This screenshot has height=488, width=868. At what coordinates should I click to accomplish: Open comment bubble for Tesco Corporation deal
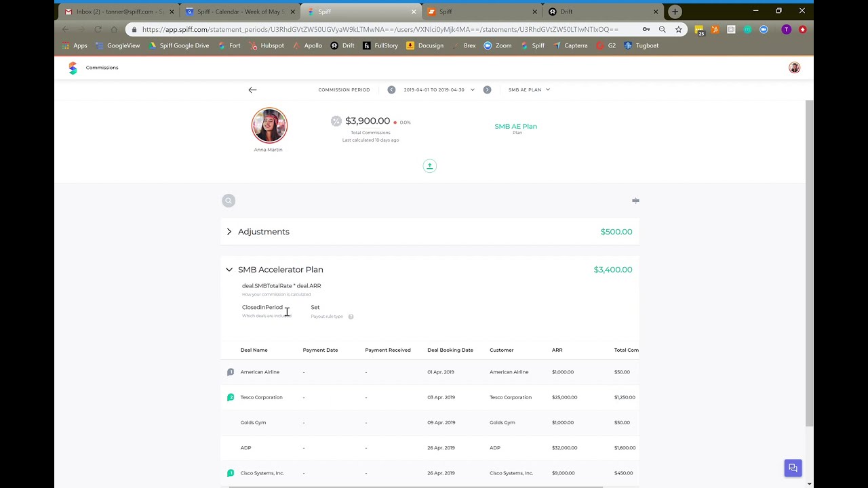click(231, 397)
